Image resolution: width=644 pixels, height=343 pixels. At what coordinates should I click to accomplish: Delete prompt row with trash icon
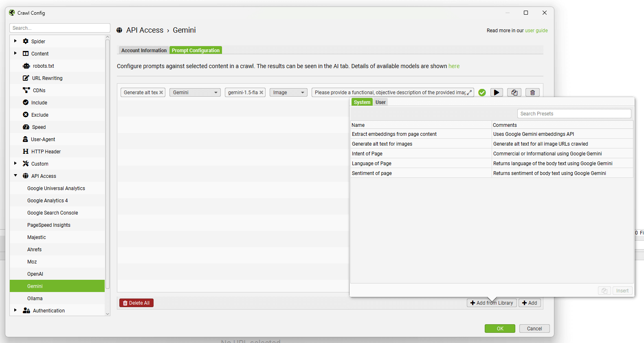532,93
